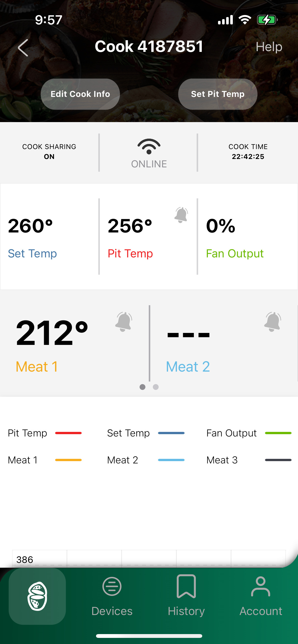Tap the Meat 1 alarm bell
This screenshot has height=644, width=298.
124,322
